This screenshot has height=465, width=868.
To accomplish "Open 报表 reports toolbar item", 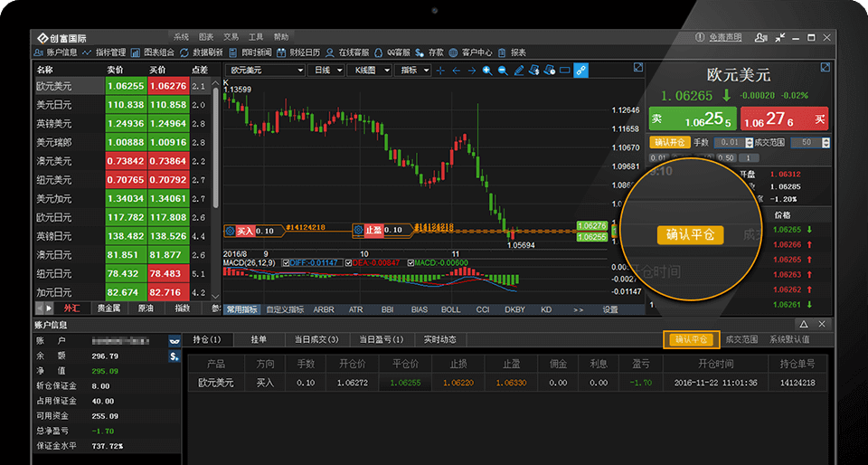I will pyautogui.click(x=512, y=52).
